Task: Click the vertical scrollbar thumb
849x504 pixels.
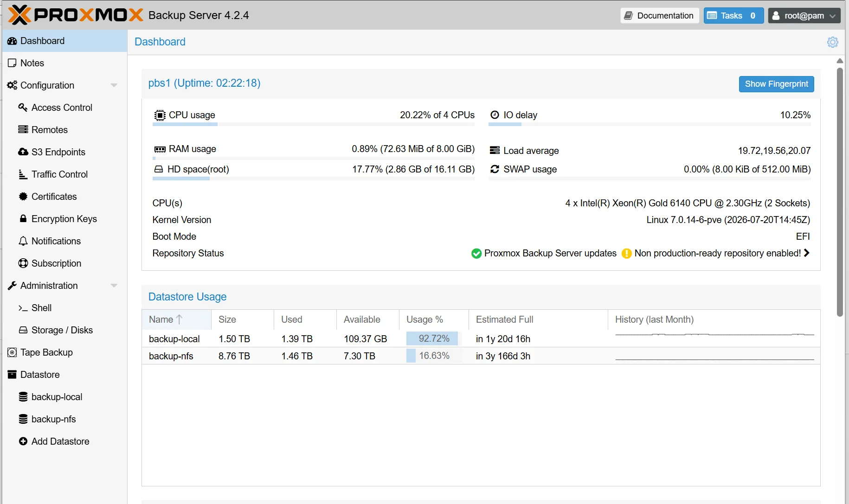Action: tap(840, 192)
